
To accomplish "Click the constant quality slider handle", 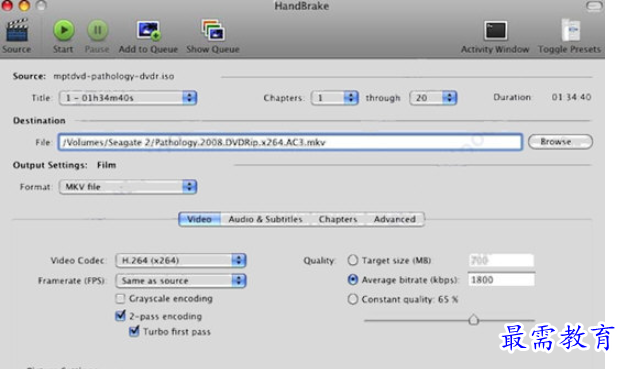I will (473, 319).
